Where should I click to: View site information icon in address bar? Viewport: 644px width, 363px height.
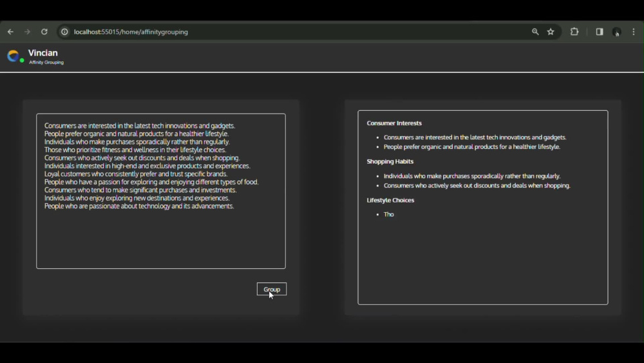[x=64, y=32]
